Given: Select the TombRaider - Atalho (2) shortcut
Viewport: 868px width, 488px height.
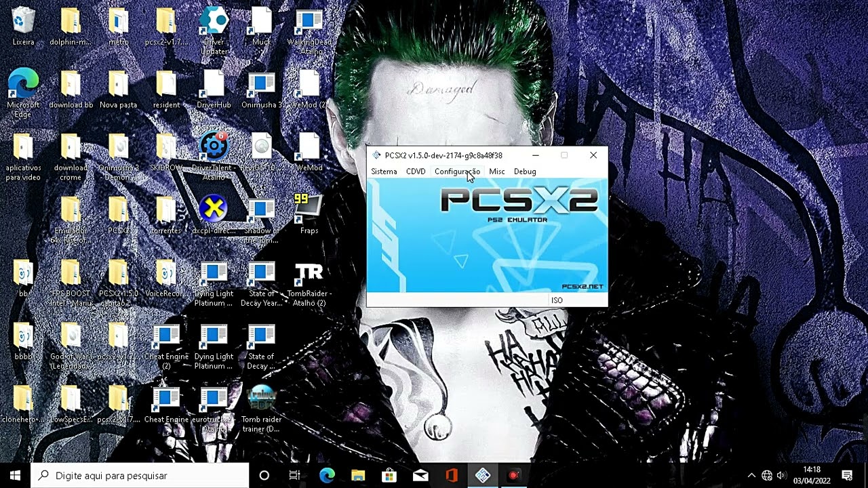Looking at the screenshot, I should click(309, 283).
